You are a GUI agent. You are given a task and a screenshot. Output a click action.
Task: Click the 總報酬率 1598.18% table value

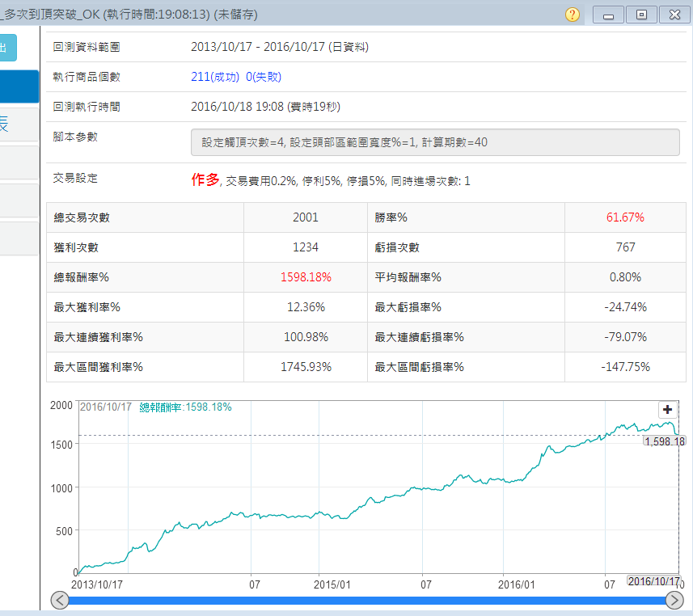[306, 277]
